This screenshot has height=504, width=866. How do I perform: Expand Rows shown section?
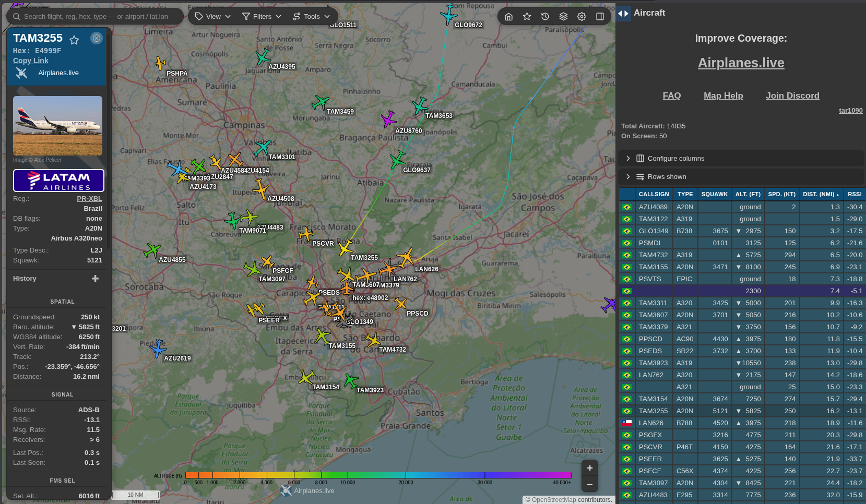(x=741, y=176)
